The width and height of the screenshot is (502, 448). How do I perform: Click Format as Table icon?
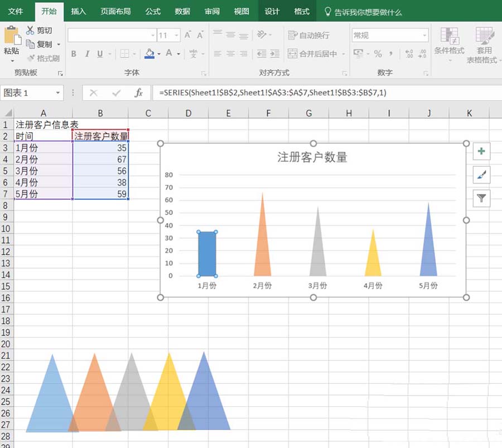(x=484, y=36)
